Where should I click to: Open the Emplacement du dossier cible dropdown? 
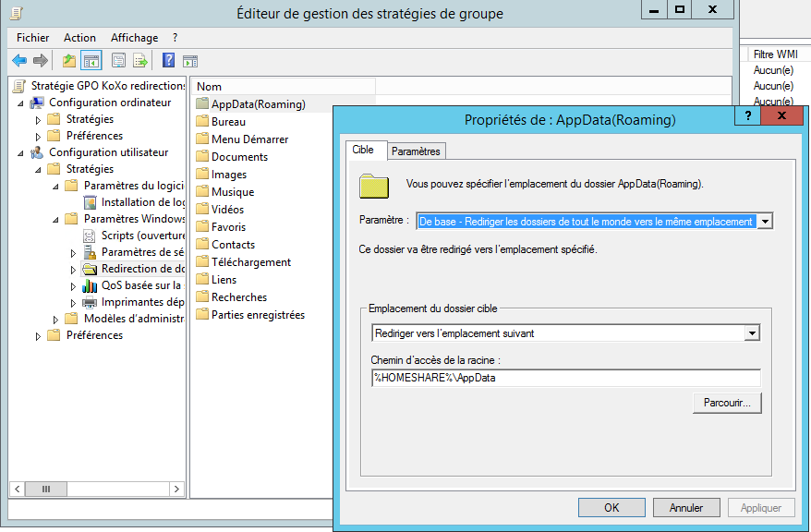click(752, 333)
